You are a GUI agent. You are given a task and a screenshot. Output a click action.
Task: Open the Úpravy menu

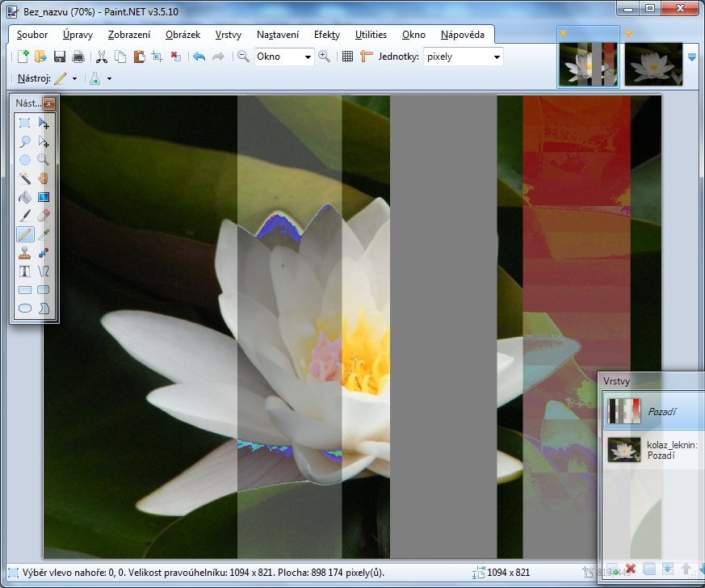click(x=78, y=35)
